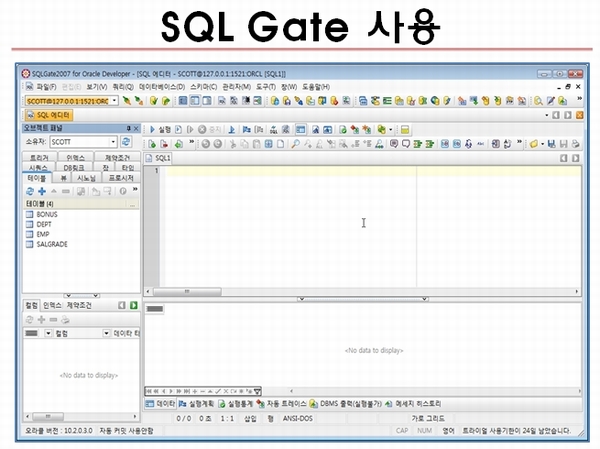Refresh the owner object list
The width and height of the screenshot is (600, 449).
click(126, 142)
